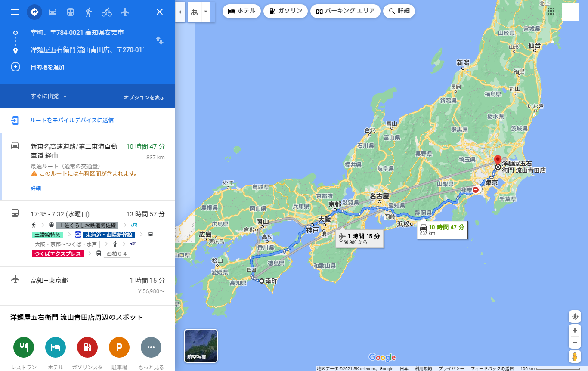Click the red destination pin
Viewport: 588px width, 371px height.
click(x=498, y=161)
